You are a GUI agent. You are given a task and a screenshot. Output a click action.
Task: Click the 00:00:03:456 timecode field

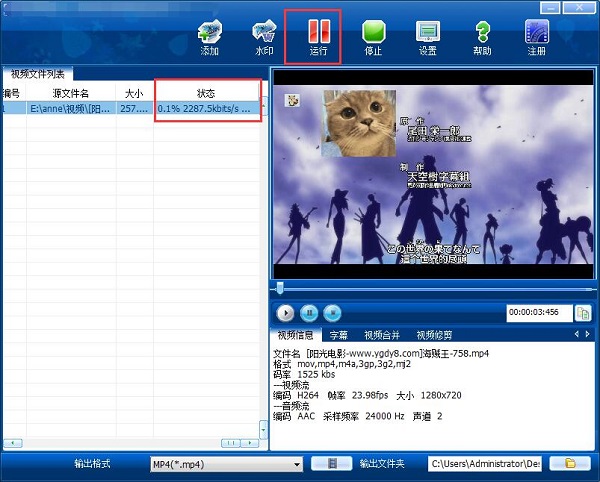pyautogui.click(x=540, y=313)
